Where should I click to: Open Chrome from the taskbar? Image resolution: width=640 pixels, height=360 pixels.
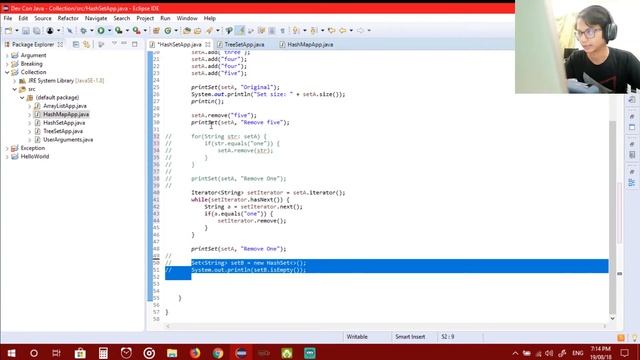pos(218,353)
